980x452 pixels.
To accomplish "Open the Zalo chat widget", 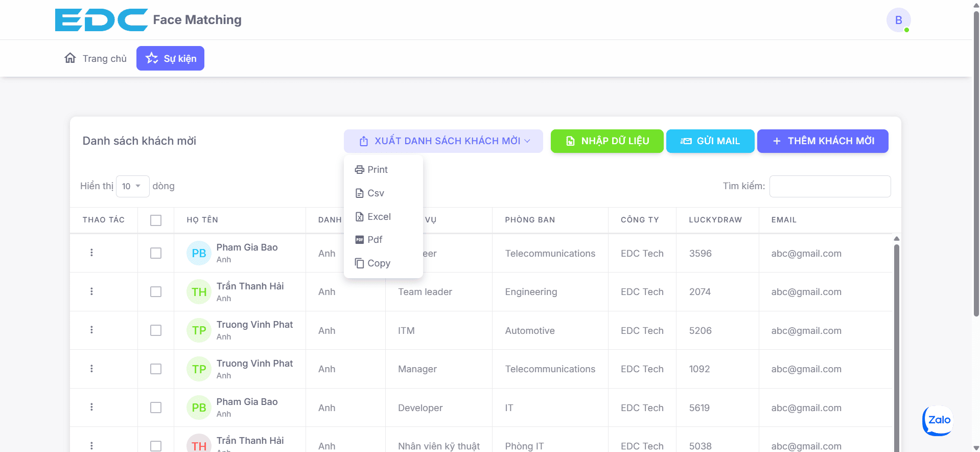I will coord(938,420).
